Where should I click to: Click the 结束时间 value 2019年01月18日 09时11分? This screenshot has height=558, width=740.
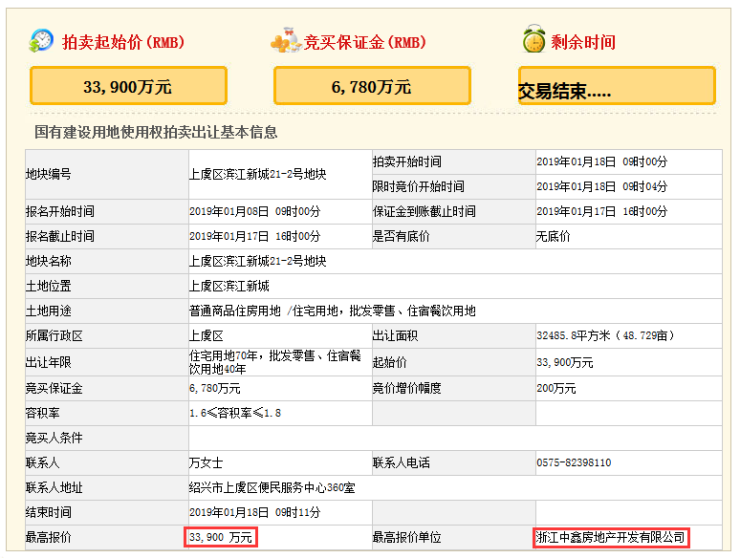pyautogui.click(x=254, y=513)
